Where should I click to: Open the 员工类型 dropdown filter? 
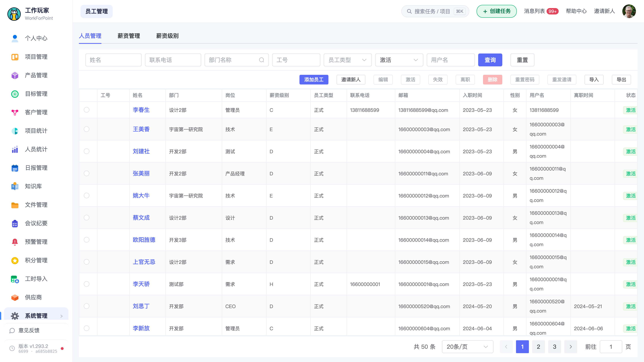click(x=348, y=60)
